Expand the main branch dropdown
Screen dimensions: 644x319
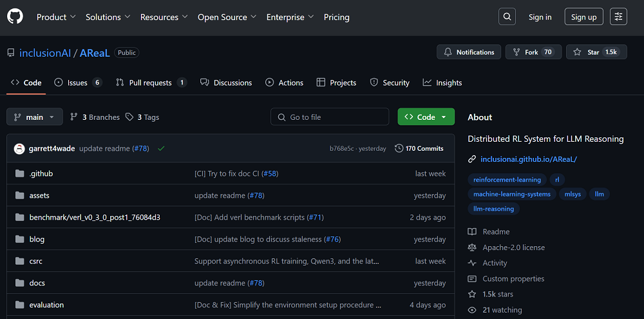pyautogui.click(x=35, y=117)
